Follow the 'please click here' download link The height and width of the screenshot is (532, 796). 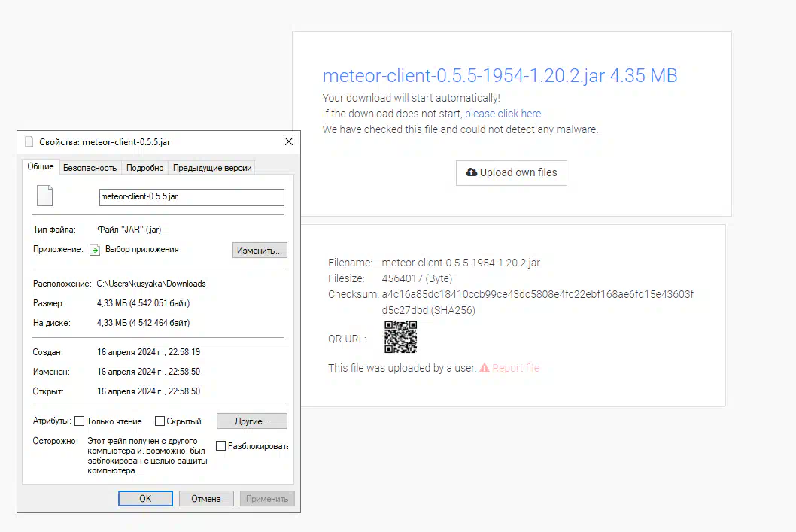503,114
